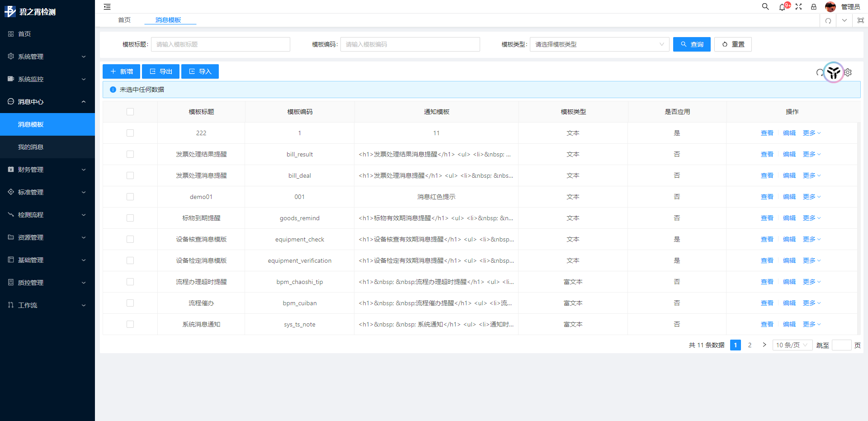Open the 10 条/页 page size dropdown
This screenshot has width=868, height=421.
[x=793, y=345]
